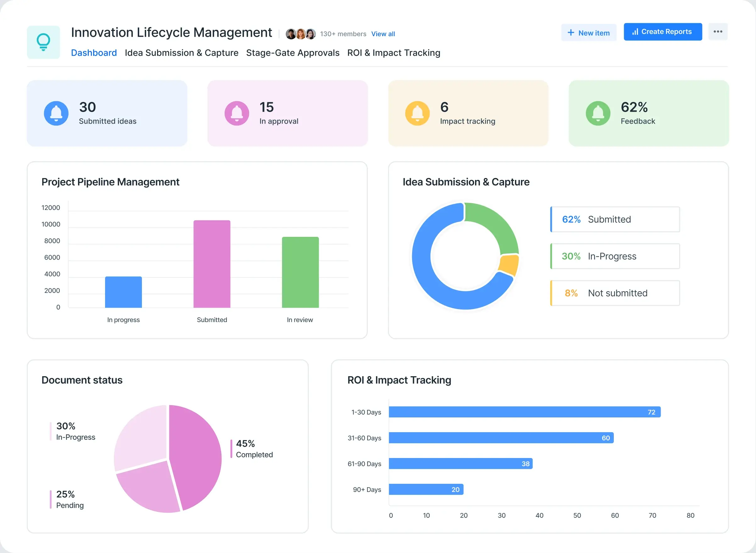This screenshot has width=756, height=553.
Task: Select the 62% Submitted legend item
Action: [x=615, y=219]
